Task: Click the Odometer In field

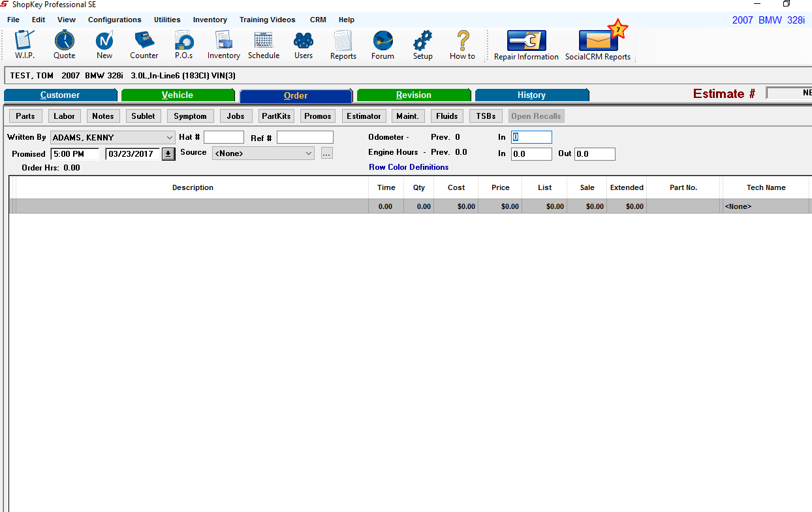Action: point(531,137)
